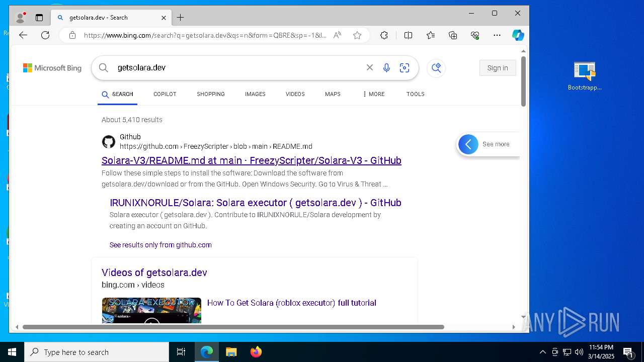Viewport: 644px width, 362px height.
Task: Click the github.com result URL breadcrumb
Action: pos(216,146)
